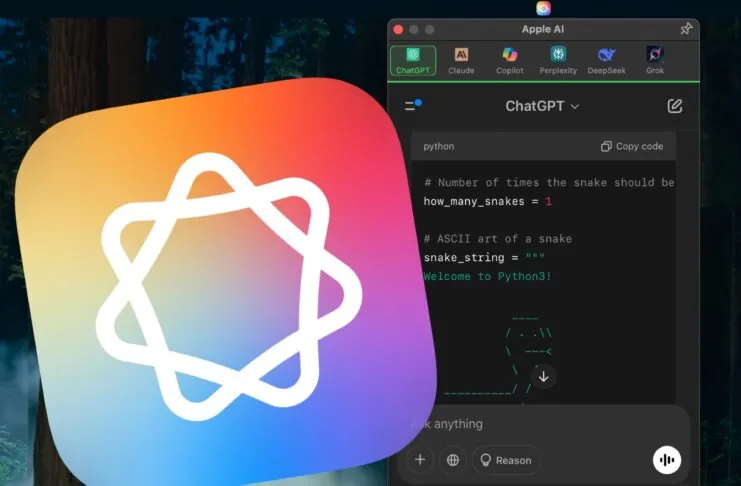Click Copy code button

click(x=632, y=146)
